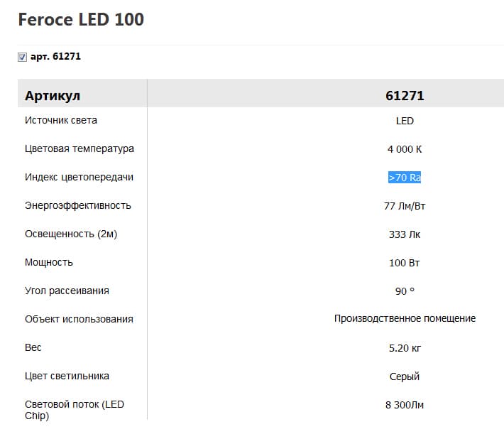Click the 100 Вт value
This screenshot has width=504, height=439.
[x=405, y=263]
